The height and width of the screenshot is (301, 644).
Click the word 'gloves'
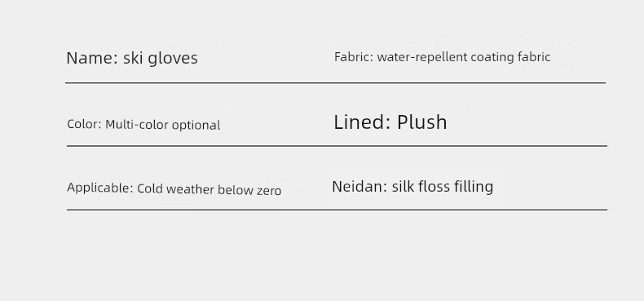173,59
